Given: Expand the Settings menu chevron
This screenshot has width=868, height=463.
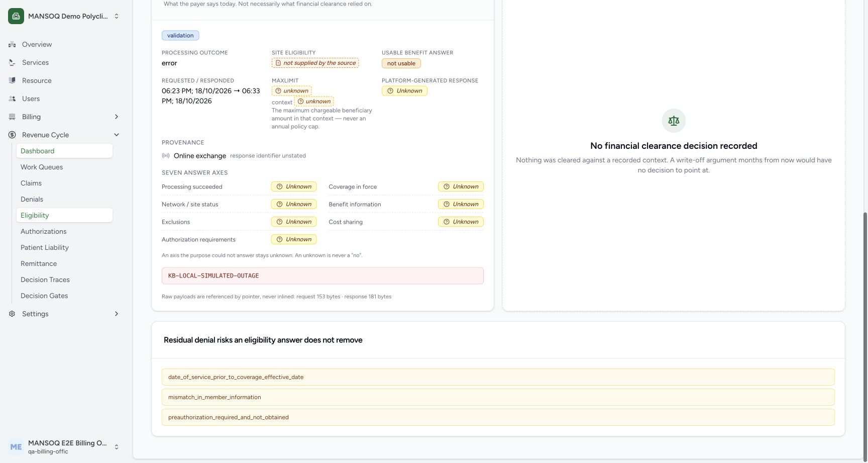Looking at the screenshot, I should [117, 314].
